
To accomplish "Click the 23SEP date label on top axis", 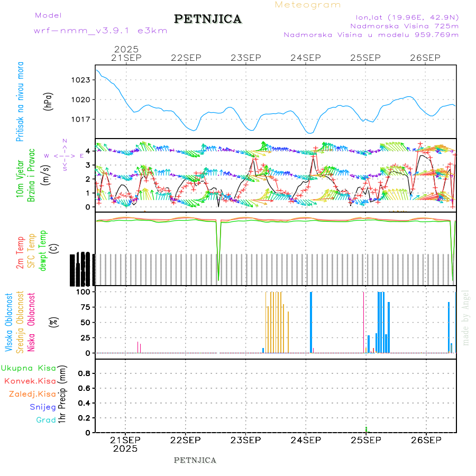I will click(245, 58).
